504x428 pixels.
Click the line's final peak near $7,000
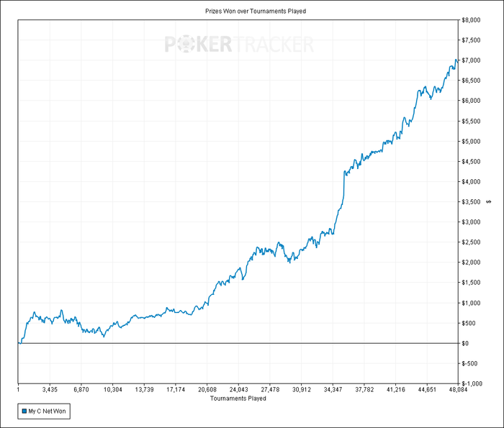click(x=456, y=60)
